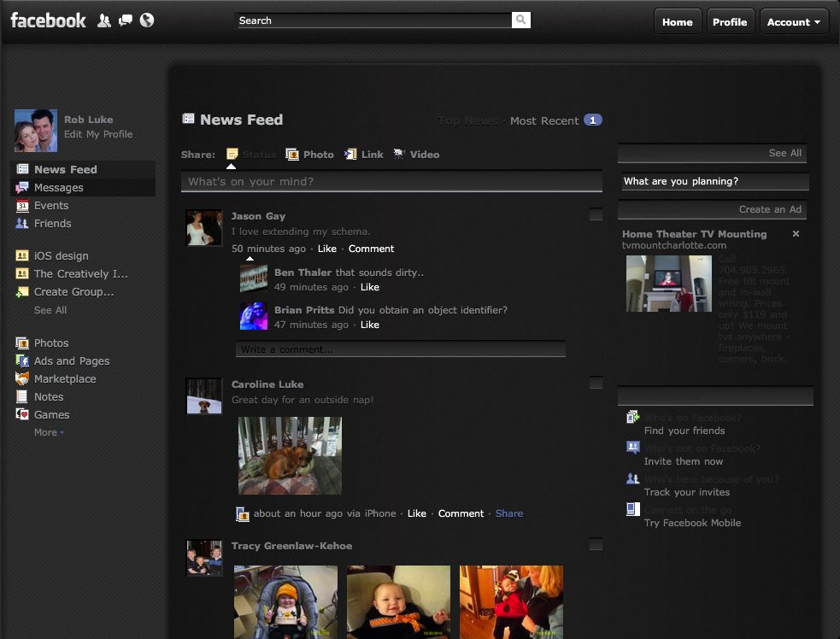Click in the Search field
The width and height of the screenshot is (840, 639).
(374, 21)
